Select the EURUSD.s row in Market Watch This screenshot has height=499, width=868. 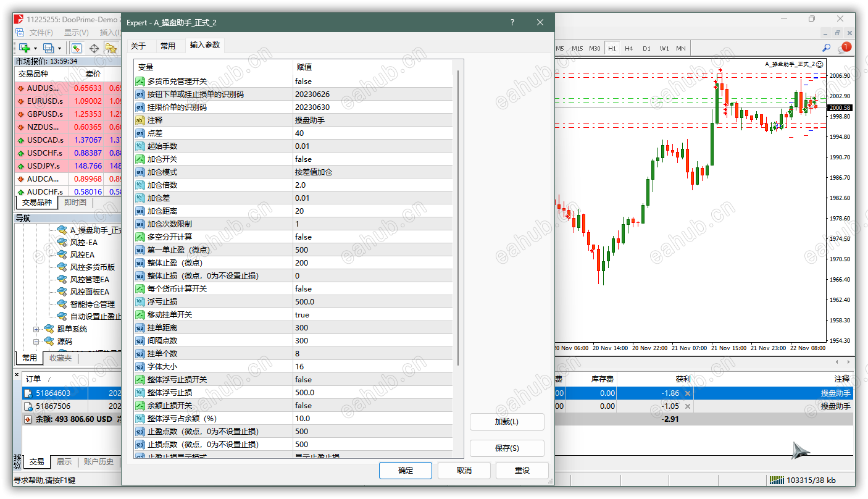[68, 101]
